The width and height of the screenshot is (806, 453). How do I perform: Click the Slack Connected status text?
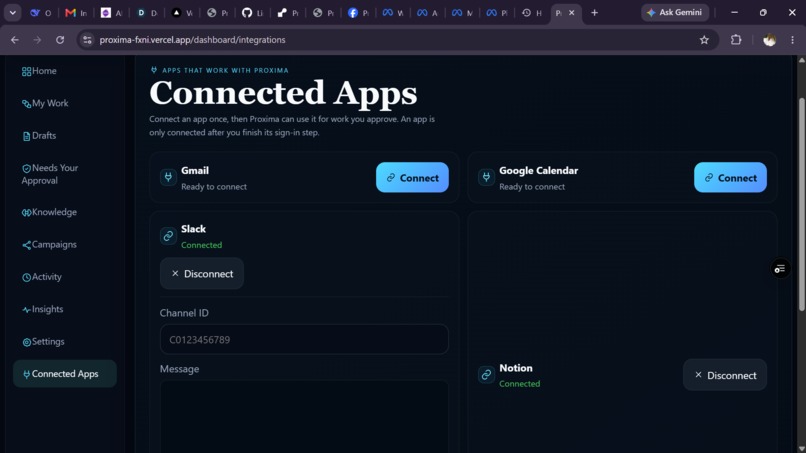tap(202, 245)
